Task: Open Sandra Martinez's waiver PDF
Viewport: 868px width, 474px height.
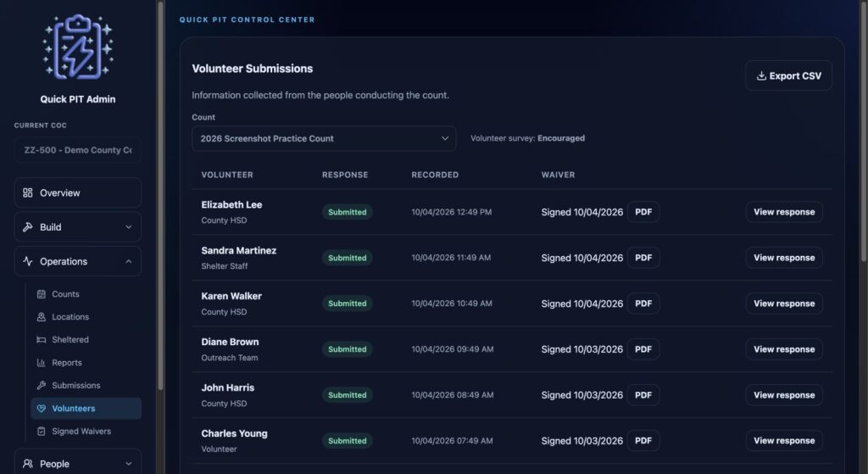Action: click(643, 258)
